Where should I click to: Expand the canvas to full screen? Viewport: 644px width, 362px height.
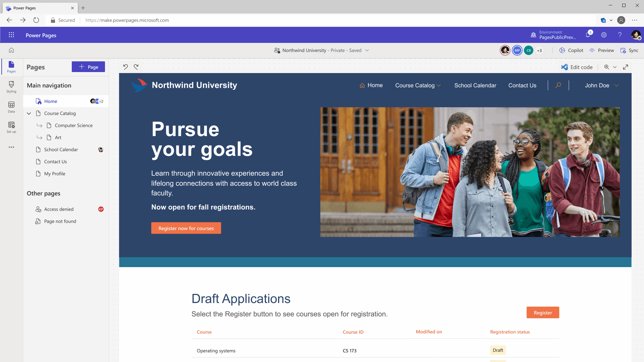click(626, 67)
